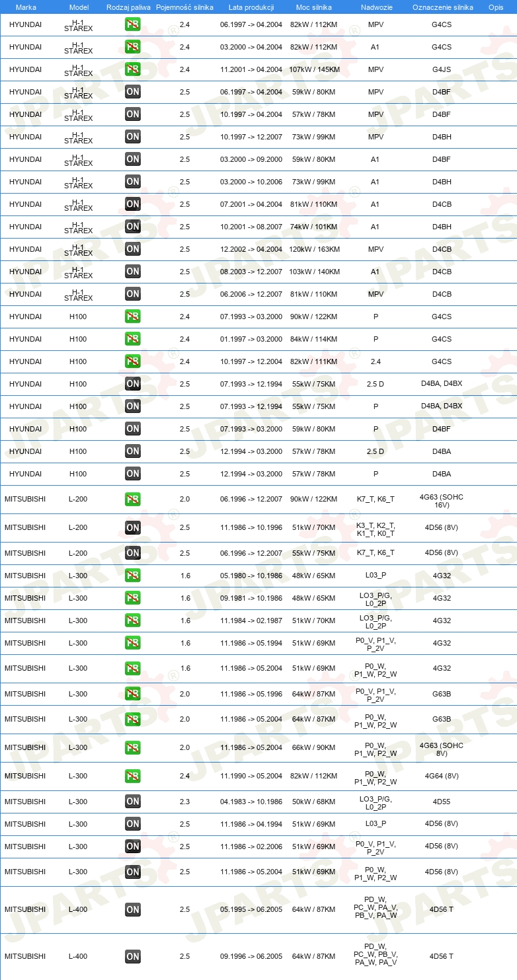Click the PB fuel icon in the 11.1986 -> 05.1996 row
Image resolution: width=517 pixels, height=980 pixels.
coord(133,694)
